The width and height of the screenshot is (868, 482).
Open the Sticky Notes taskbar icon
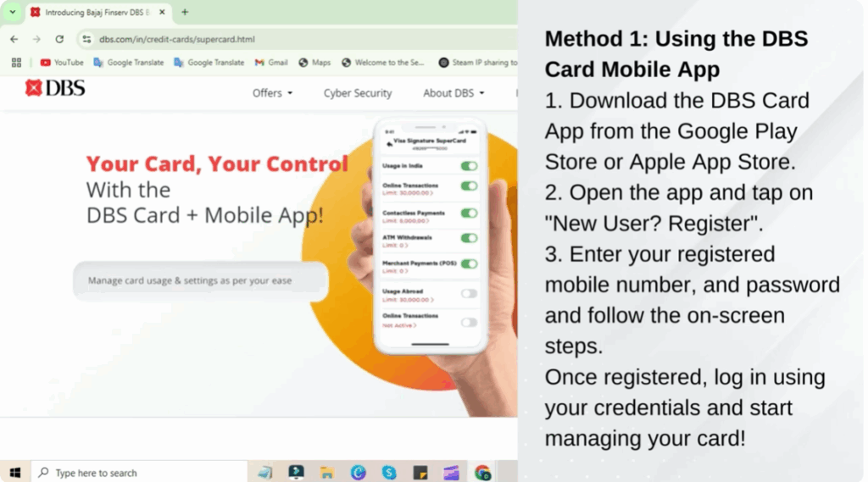point(420,473)
